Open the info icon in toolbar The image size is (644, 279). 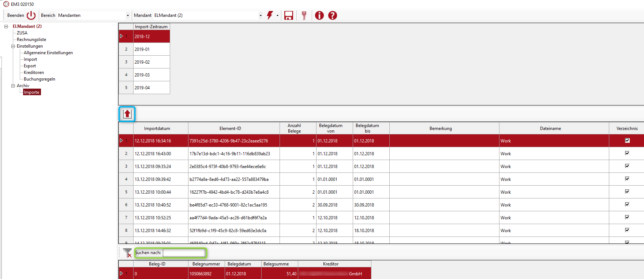coord(319,15)
